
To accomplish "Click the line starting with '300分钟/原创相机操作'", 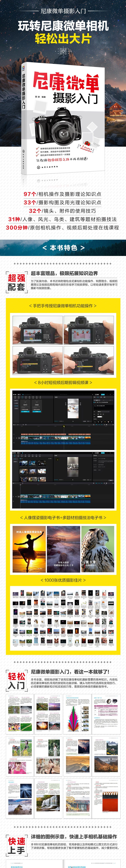I will tap(63, 228).
